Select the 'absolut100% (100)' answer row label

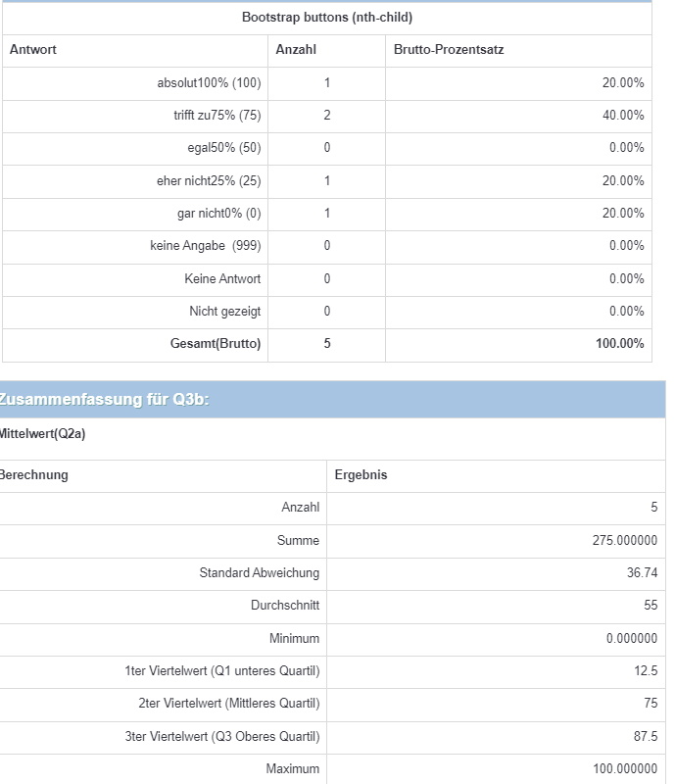coord(209,83)
